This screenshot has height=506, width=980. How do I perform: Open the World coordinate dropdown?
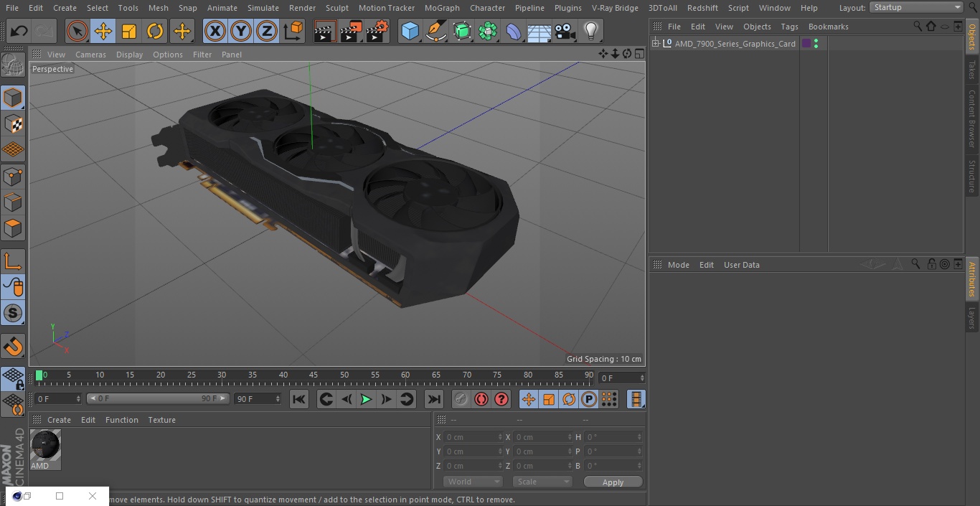pyautogui.click(x=473, y=482)
